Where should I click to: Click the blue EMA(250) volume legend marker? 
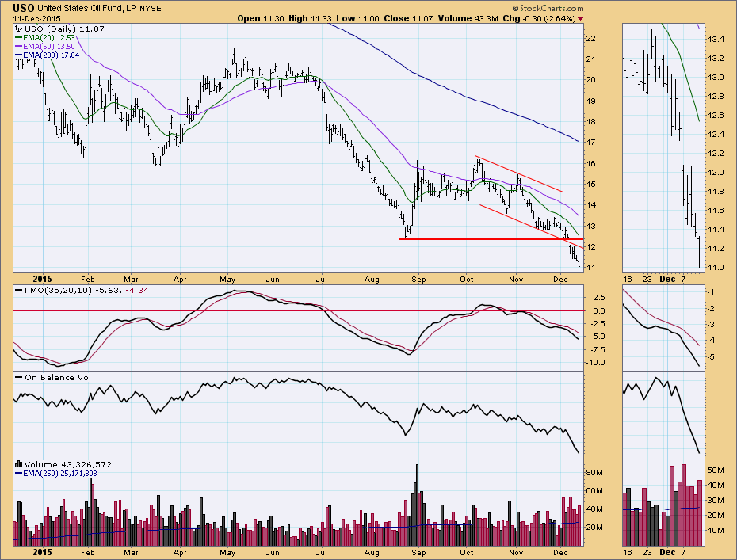tap(19, 473)
